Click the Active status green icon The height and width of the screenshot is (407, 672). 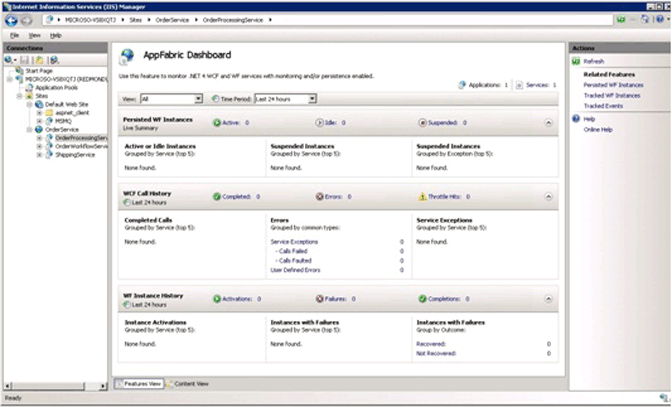click(x=217, y=123)
